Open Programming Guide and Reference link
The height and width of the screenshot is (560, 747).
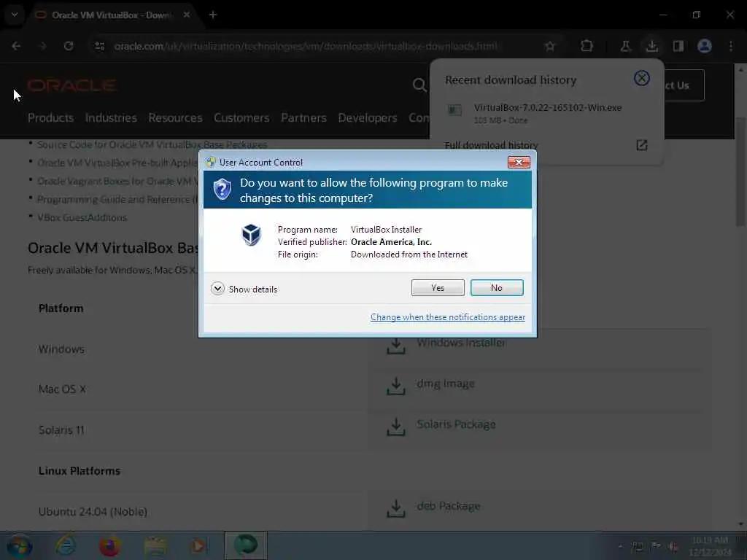pos(117,200)
